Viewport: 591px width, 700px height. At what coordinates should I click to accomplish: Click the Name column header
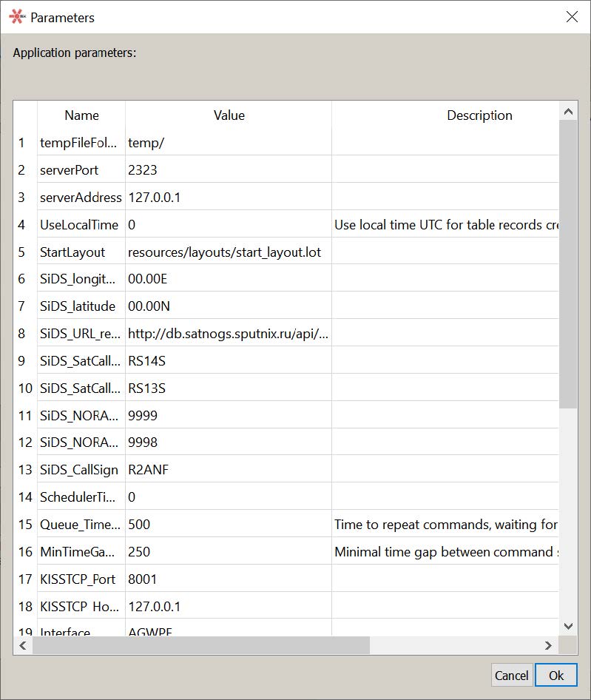point(81,115)
